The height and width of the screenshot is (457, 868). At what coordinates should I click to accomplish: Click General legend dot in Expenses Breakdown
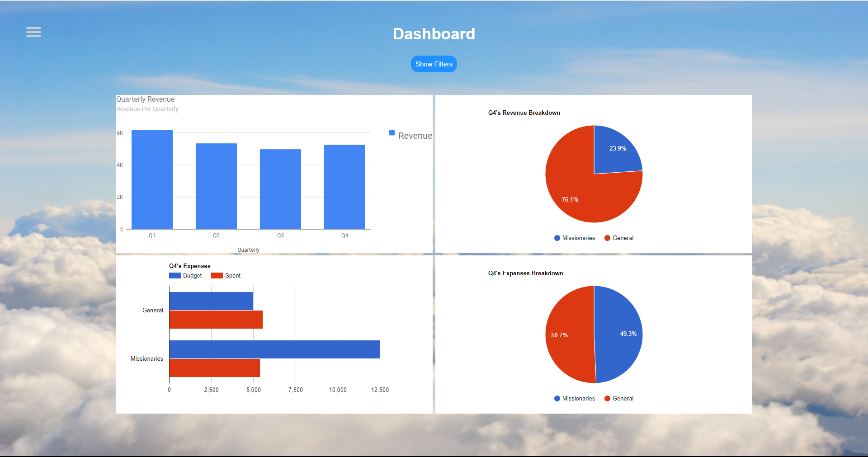pos(607,399)
